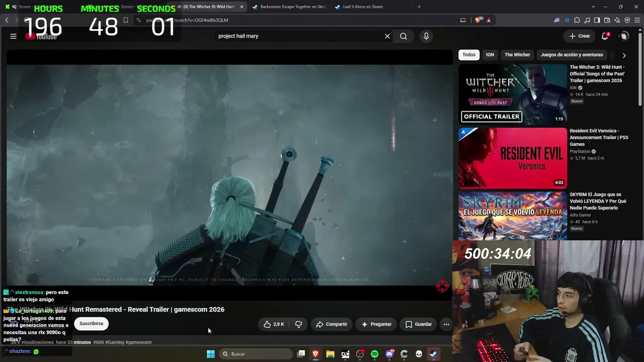Open Brave Shields lion icon
The width and height of the screenshot is (644, 362).
click(x=478, y=20)
